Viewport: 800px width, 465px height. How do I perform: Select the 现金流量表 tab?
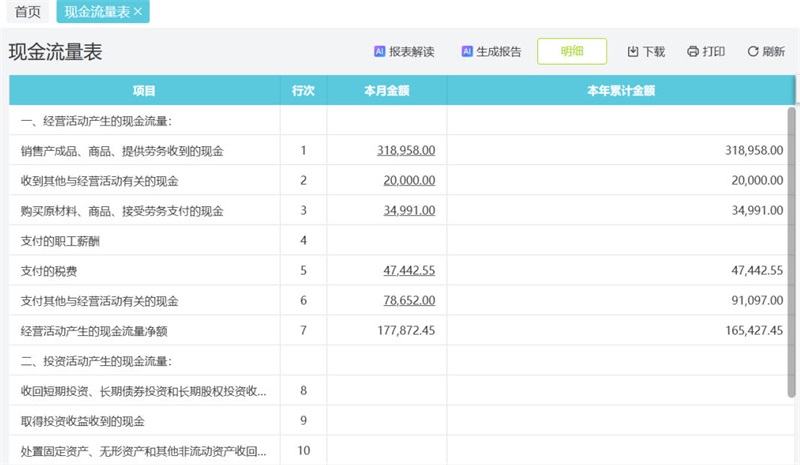[x=96, y=11]
